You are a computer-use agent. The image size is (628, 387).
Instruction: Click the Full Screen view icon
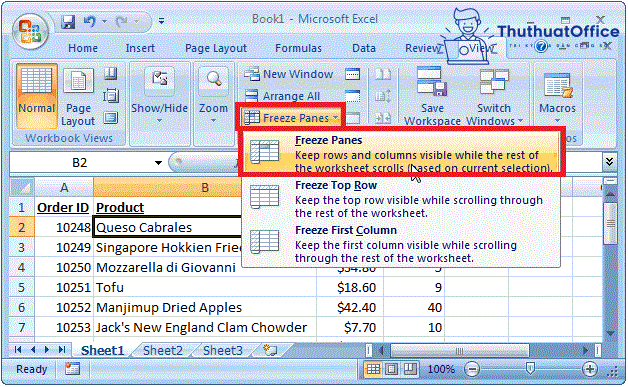click(x=111, y=118)
